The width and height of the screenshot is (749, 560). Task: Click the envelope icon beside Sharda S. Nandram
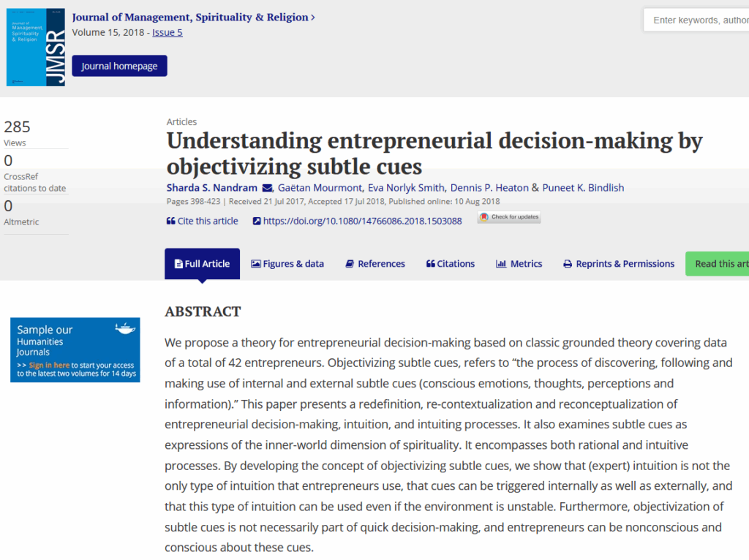[267, 188]
